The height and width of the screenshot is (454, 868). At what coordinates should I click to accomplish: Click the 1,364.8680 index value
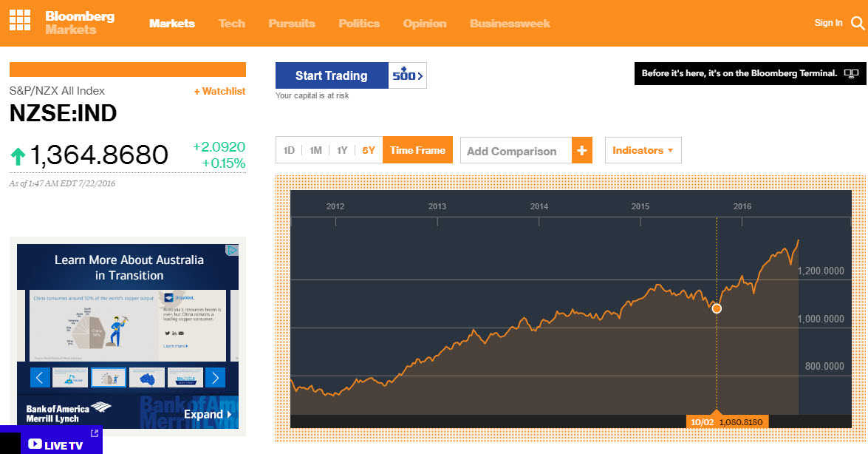99,155
